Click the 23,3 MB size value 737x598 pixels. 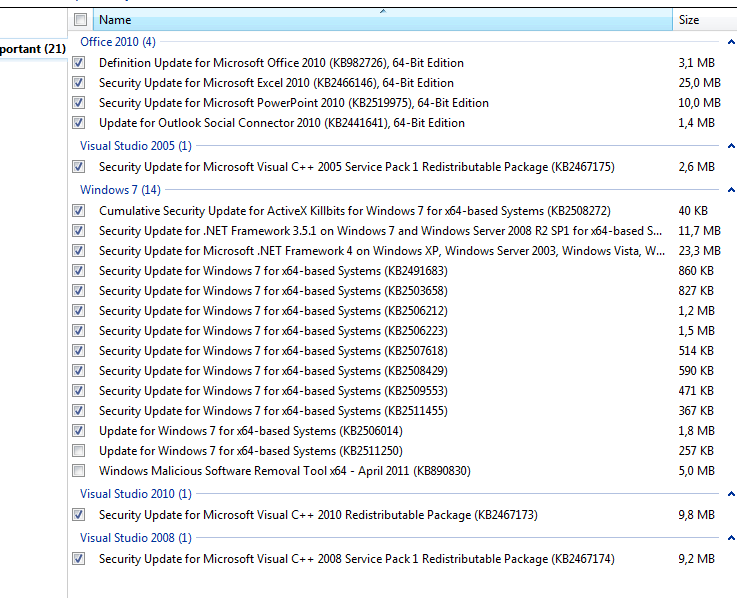click(x=699, y=251)
